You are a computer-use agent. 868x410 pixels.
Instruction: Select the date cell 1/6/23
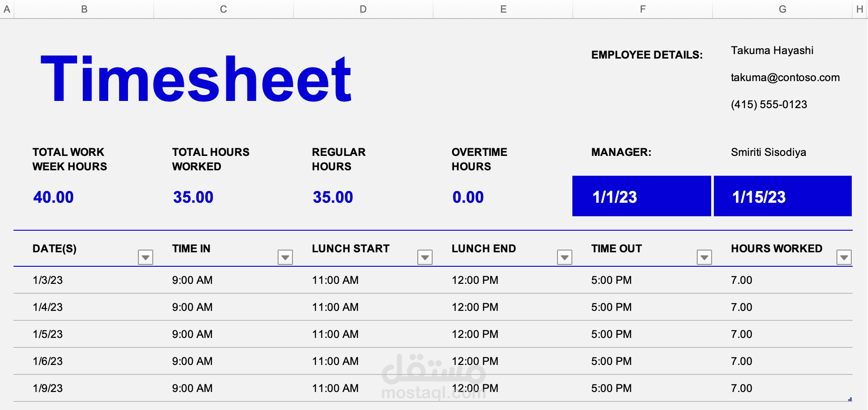tap(47, 361)
